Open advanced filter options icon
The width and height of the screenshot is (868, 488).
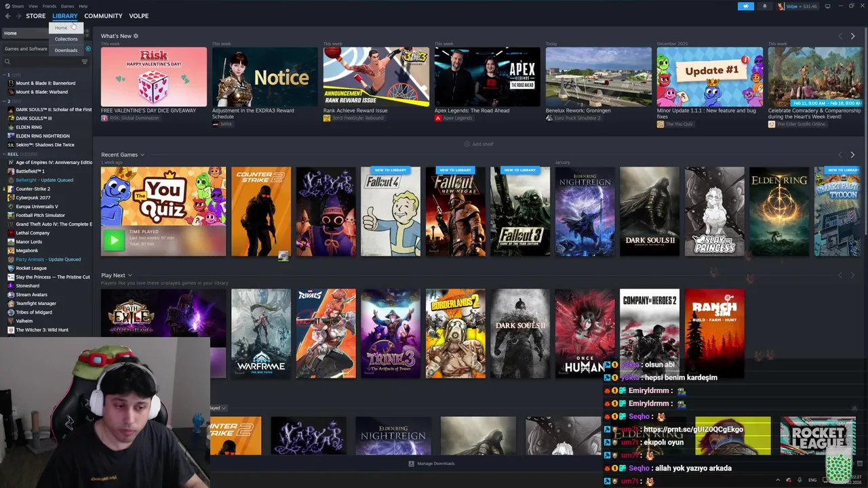pos(85,62)
